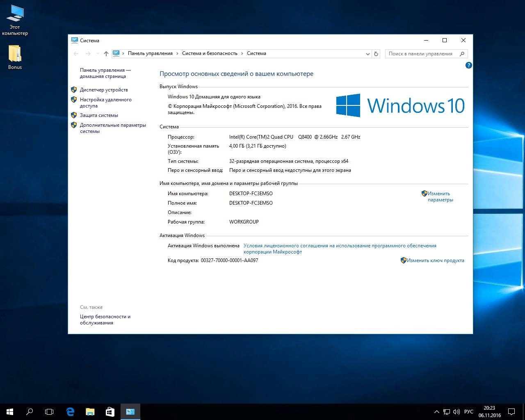This screenshot has width=525, height=420.
Task: Click Панель управления breadcrumb
Action: pos(150,53)
